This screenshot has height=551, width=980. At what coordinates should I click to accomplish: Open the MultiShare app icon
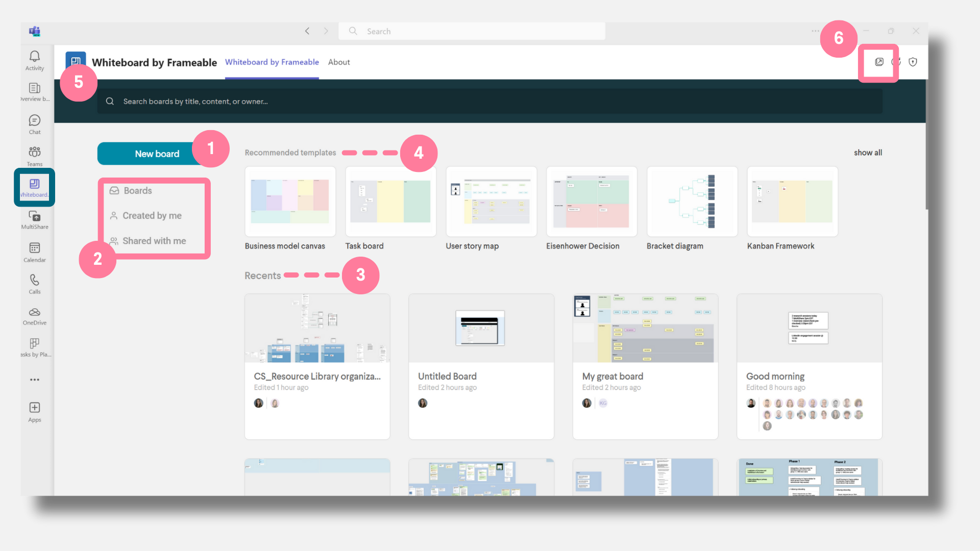(x=34, y=219)
